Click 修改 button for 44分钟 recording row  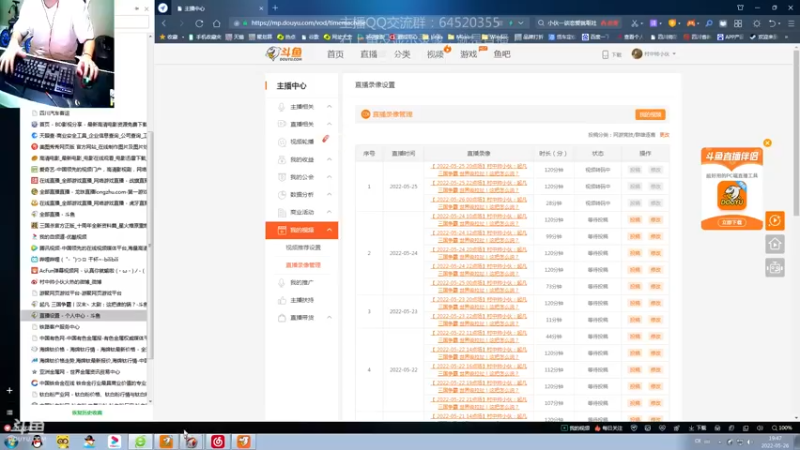pyautogui.click(x=656, y=336)
